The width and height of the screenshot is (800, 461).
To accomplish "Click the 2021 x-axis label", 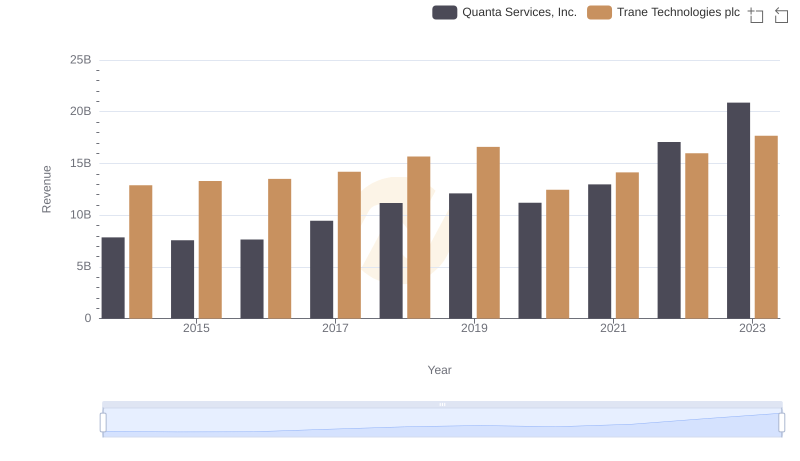I will [x=613, y=328].
